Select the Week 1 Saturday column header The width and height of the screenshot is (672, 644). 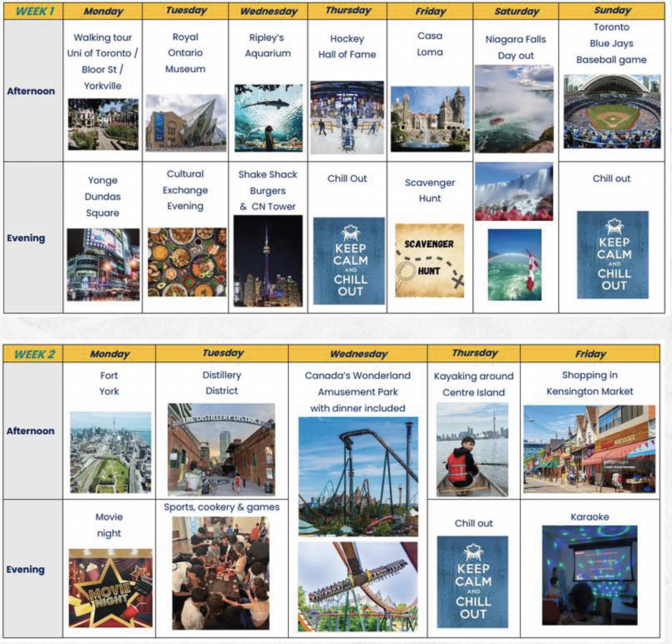(515, 11)
